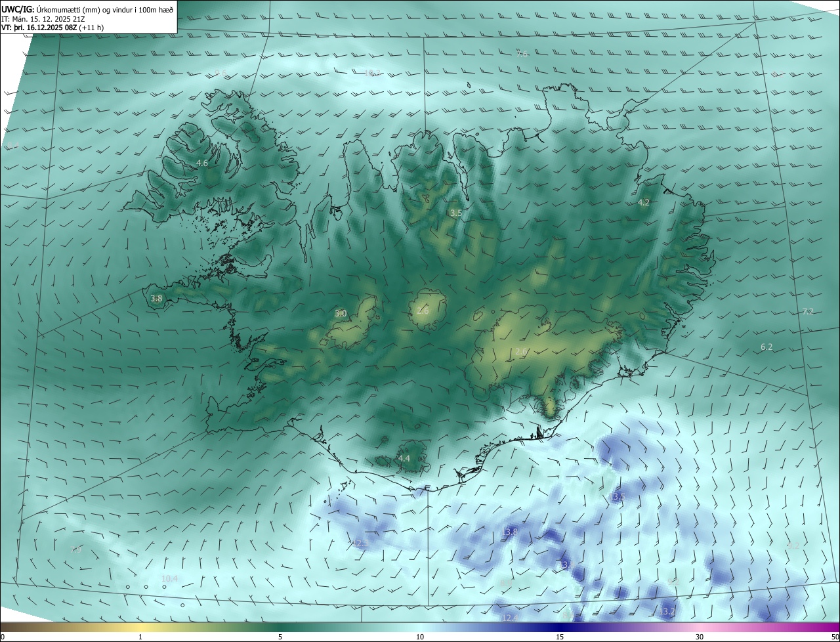
Task: Select the 6.2 value east of Iceland
Action: (766, 347)
